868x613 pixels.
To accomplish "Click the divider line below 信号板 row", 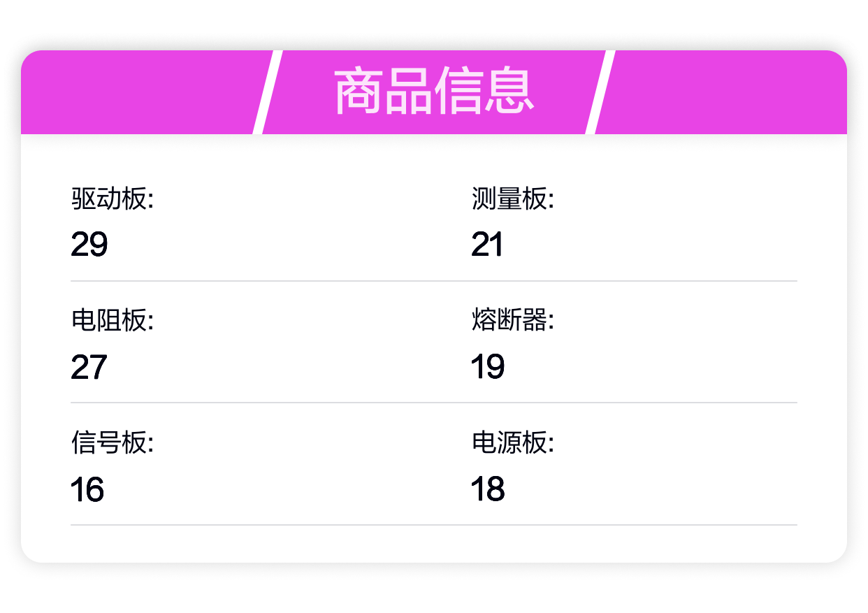I will [x=434, y=525].
